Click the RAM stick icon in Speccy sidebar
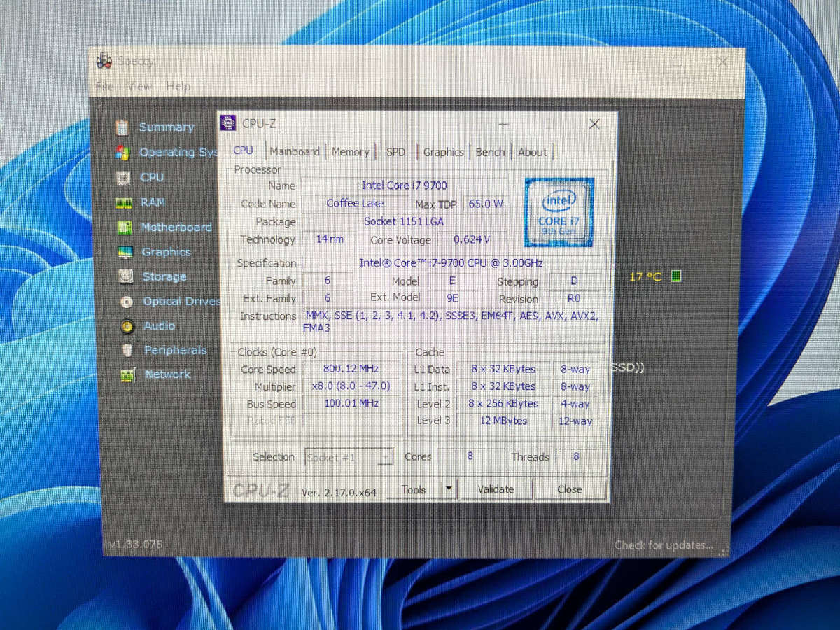 124,202
